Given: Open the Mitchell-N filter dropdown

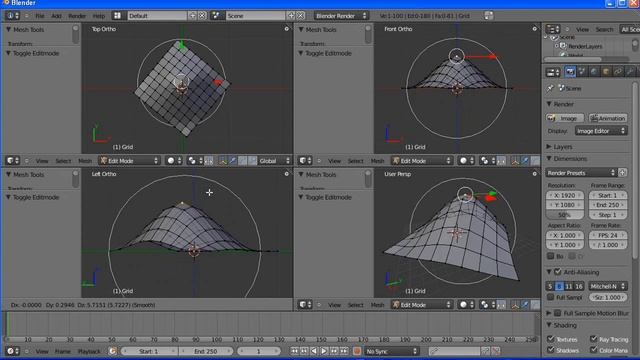Looking at the screenshot, I should 608,287.
